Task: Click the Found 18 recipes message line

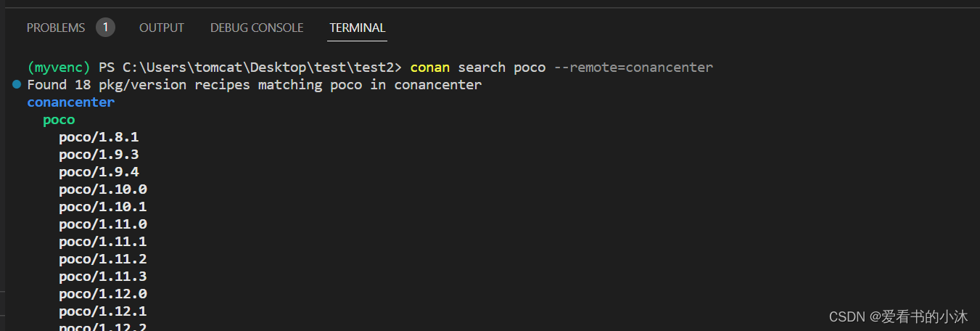Action: tap(254, 85)
